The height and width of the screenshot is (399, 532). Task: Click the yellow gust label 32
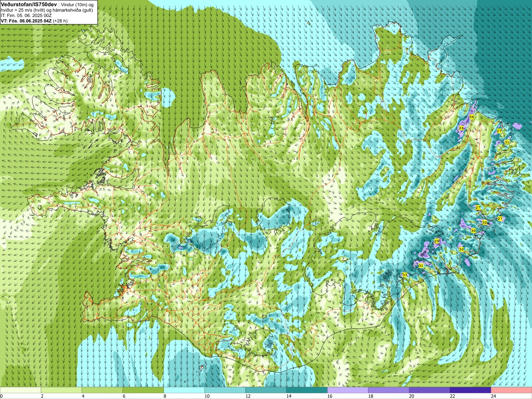point(484,222)
